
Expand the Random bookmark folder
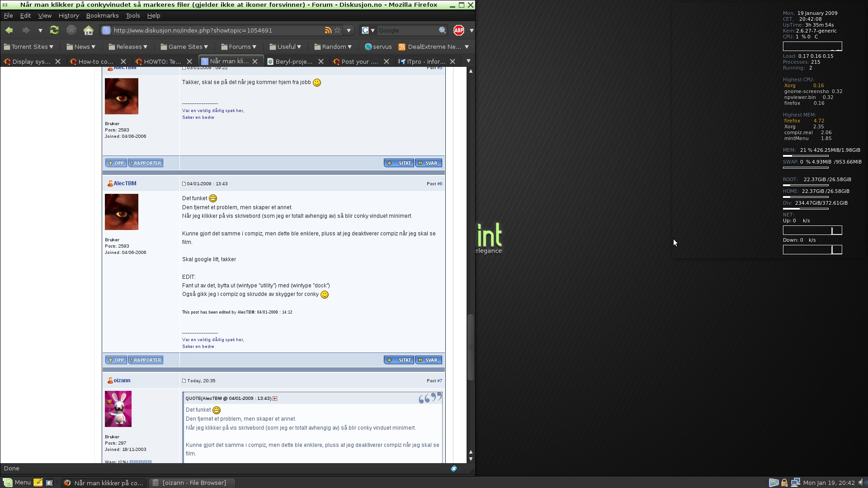333,47
